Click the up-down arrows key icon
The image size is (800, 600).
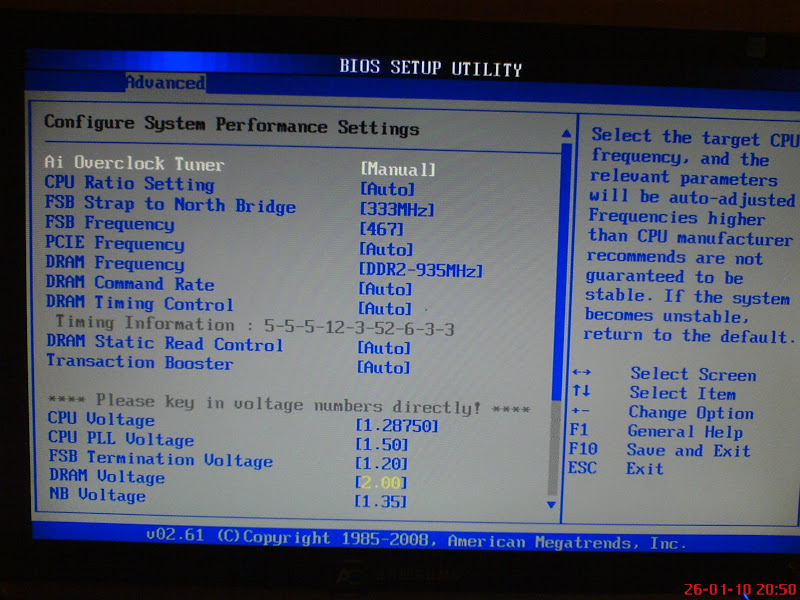(x=581, y=391)
